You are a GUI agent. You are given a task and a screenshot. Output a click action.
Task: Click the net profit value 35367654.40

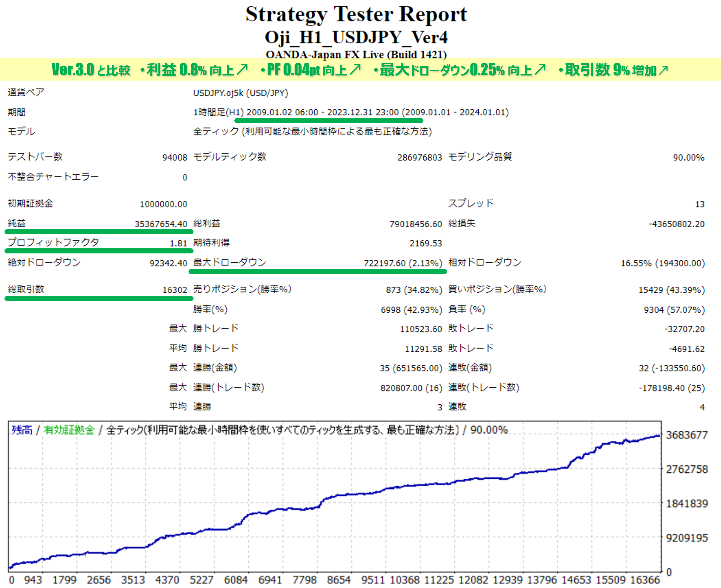(x=161, y=224)
